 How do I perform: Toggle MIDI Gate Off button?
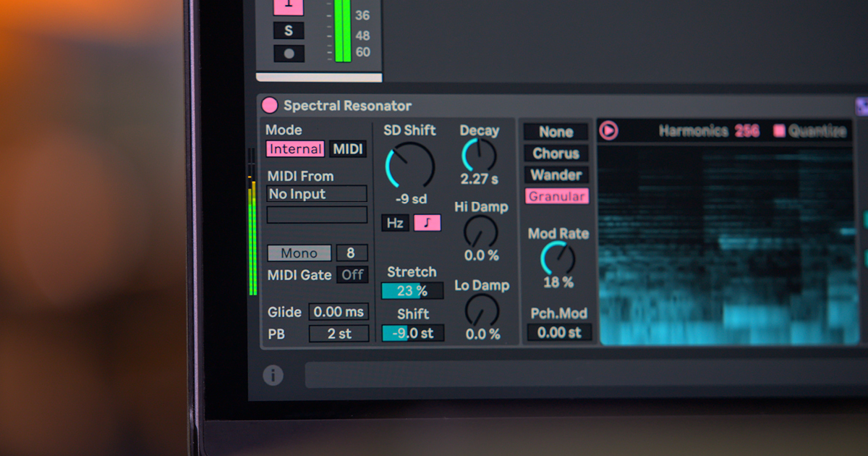coord(353,275)
